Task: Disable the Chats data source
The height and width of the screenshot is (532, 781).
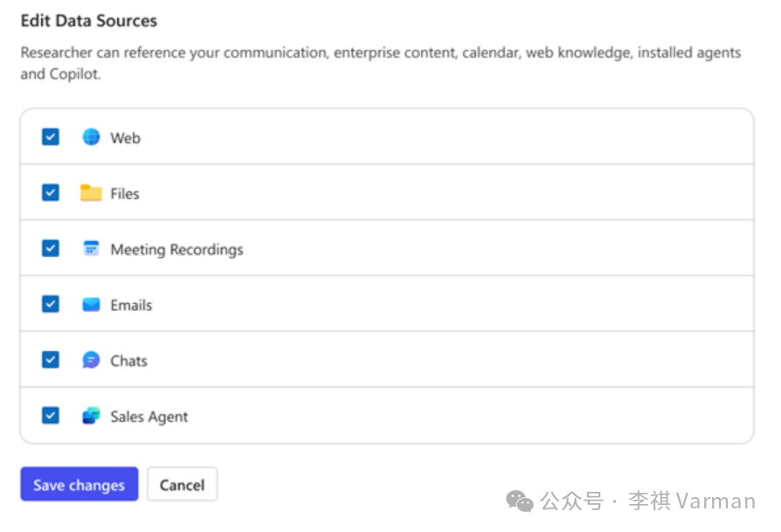Action: click(x=50, y=360)
